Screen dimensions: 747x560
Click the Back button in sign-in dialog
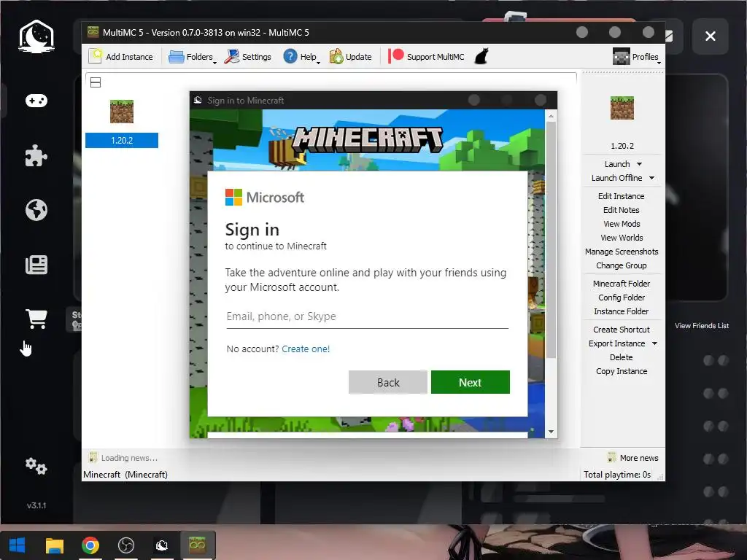[388, 382]
